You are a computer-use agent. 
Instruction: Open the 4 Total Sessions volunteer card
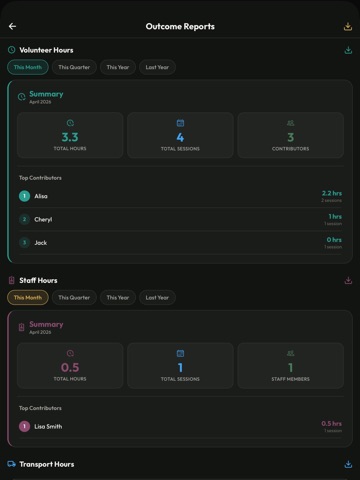[x=180, y=135]
